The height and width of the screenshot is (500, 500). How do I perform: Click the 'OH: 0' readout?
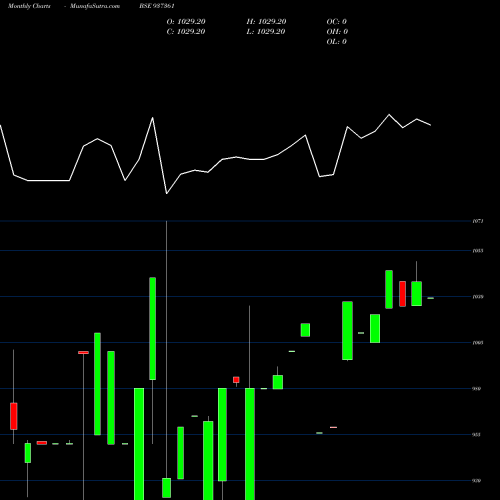click(337, 32)
